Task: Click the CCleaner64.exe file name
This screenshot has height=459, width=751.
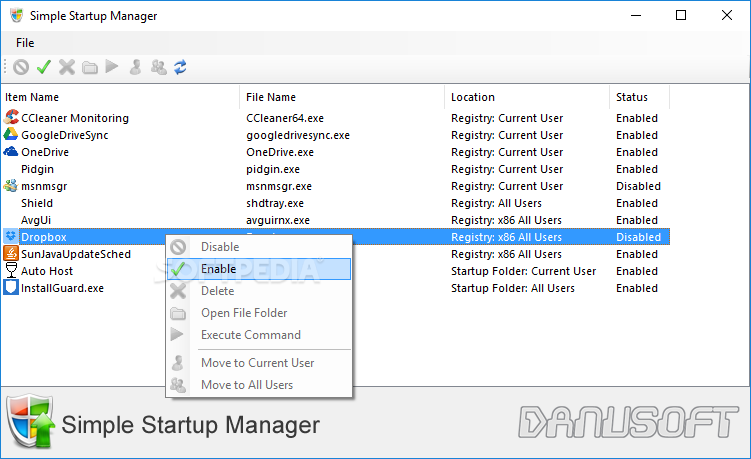Action: pos(285,118)
